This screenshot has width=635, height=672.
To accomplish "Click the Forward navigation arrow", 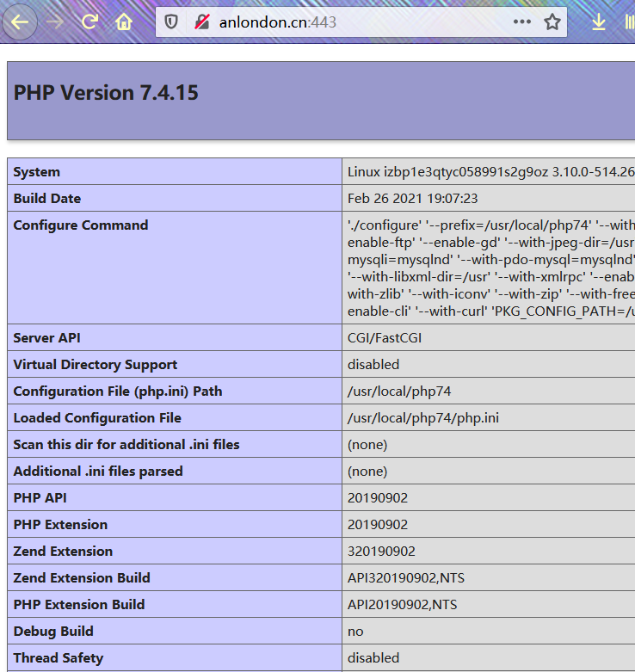I will tap(56, 22).
